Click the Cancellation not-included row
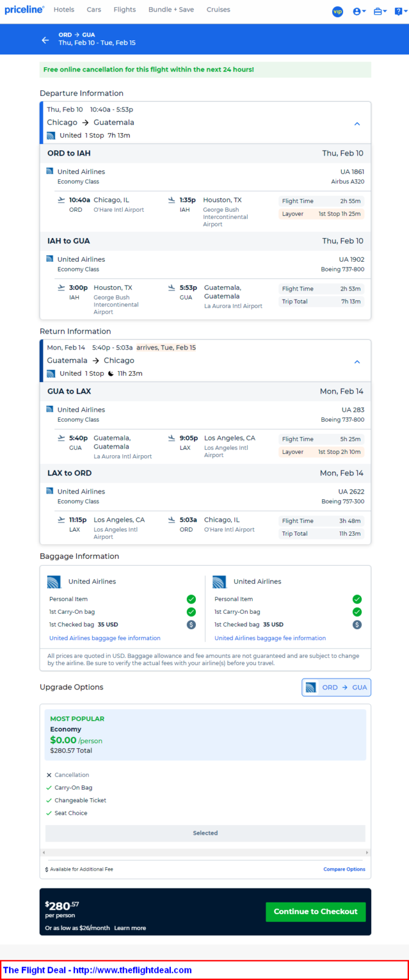The height and width of the screenshot is (980, 409). point(68,775)
